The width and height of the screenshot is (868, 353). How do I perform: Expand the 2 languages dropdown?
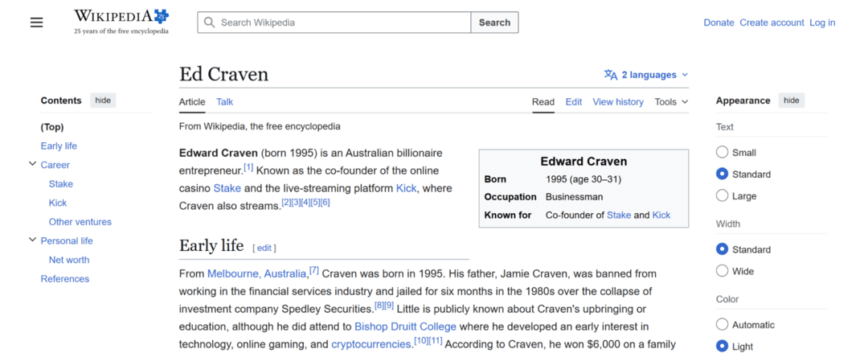(x=646, y=75)
